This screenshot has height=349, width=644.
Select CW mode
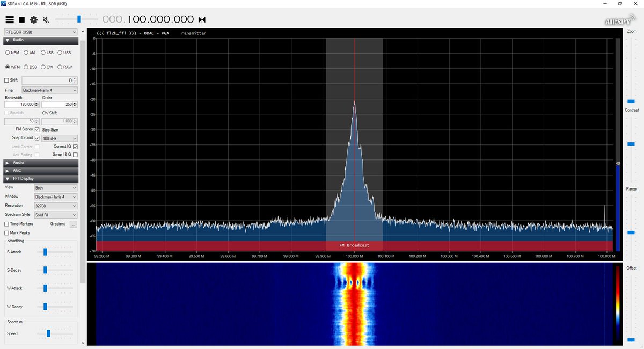point(43,67)
